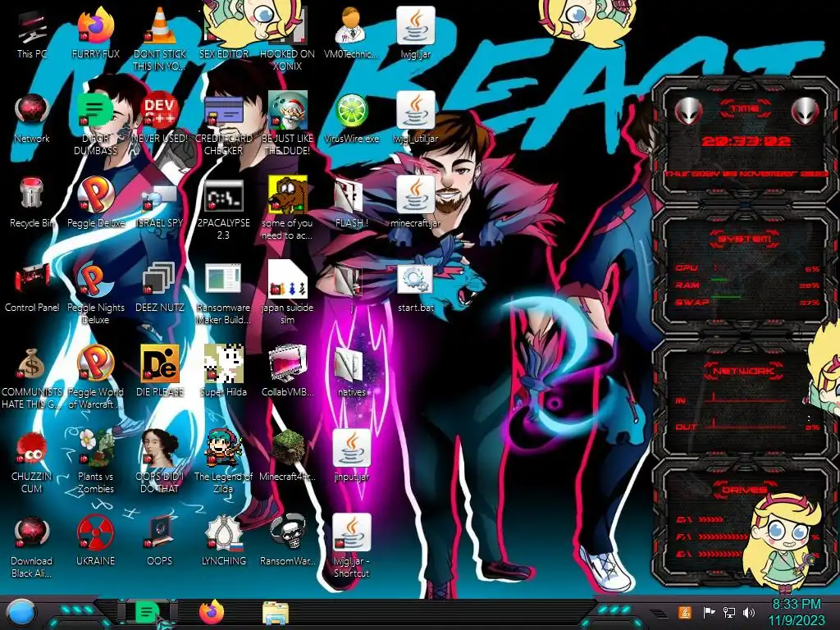Open the VM0Technic shortcut

click(x=351, y=25)
